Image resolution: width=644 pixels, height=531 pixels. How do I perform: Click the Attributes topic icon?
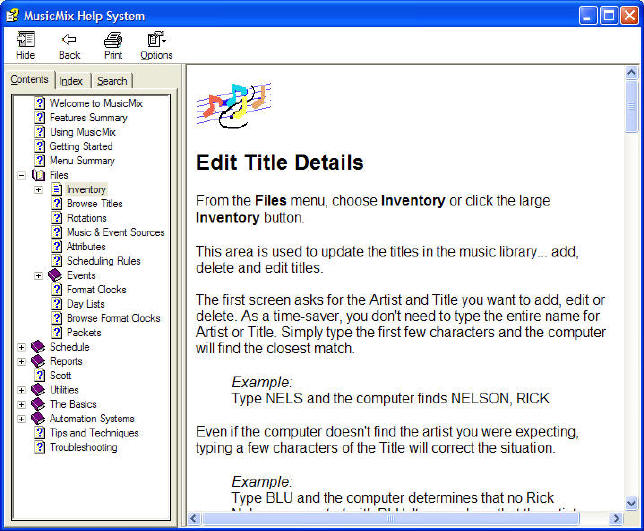coord(57,246)
